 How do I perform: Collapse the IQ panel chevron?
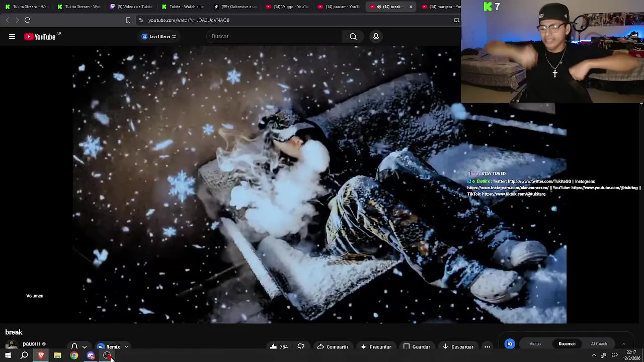coord(623,344)
